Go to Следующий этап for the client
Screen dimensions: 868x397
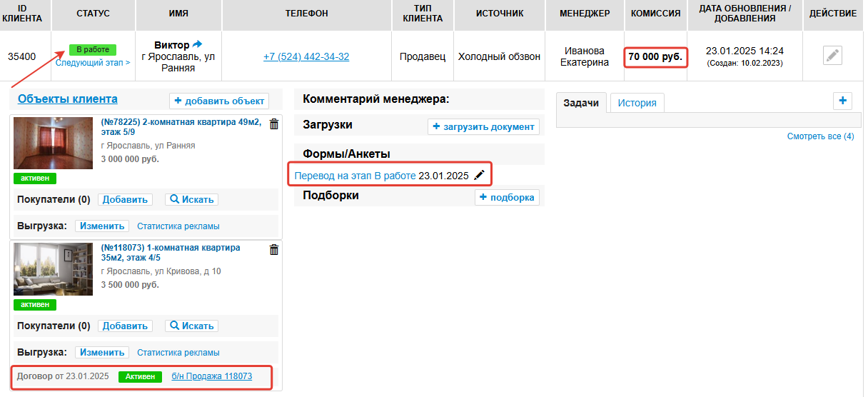pyautogui.click(x=93, y=63)
